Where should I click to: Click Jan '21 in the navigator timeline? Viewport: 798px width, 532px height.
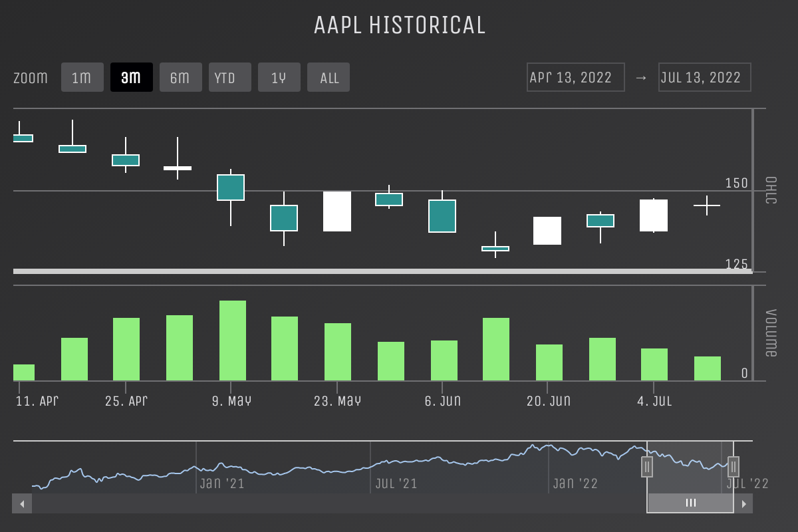pos(222,483)
